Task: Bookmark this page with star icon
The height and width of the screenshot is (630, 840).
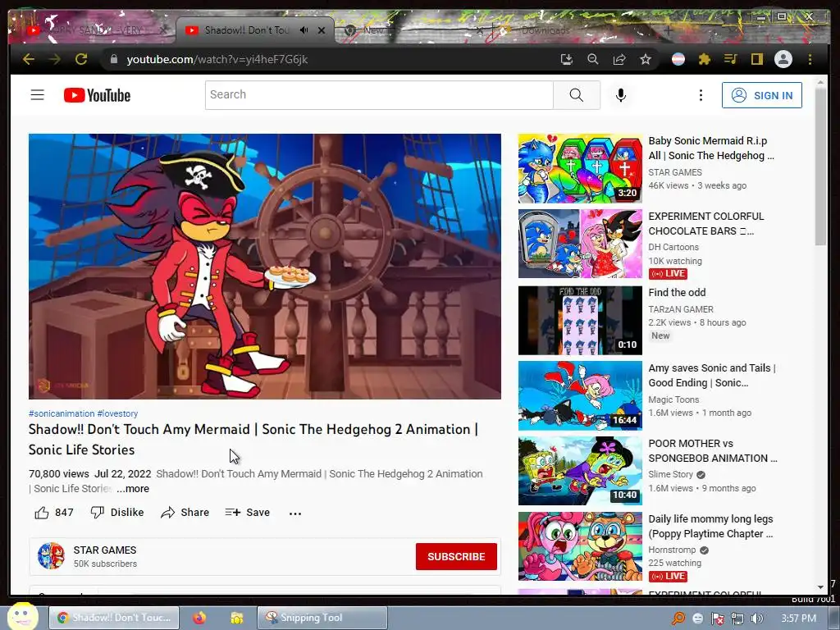Action: tap(646, 59)
